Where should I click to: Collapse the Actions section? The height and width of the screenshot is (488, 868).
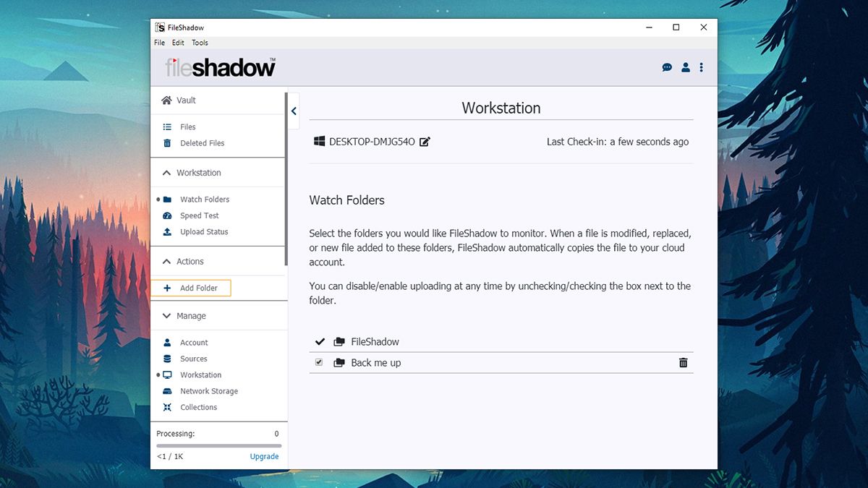[184, 261]
